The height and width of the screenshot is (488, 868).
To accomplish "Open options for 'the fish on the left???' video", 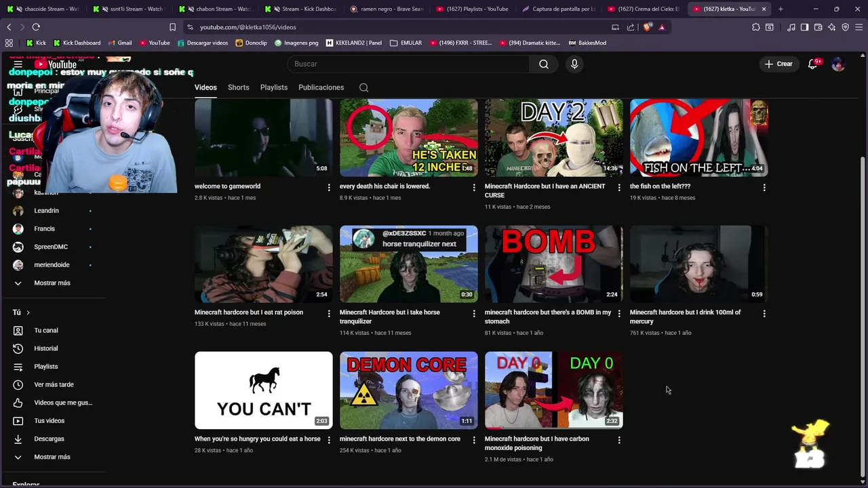I will pyautogui.click(x=764, y=188).
